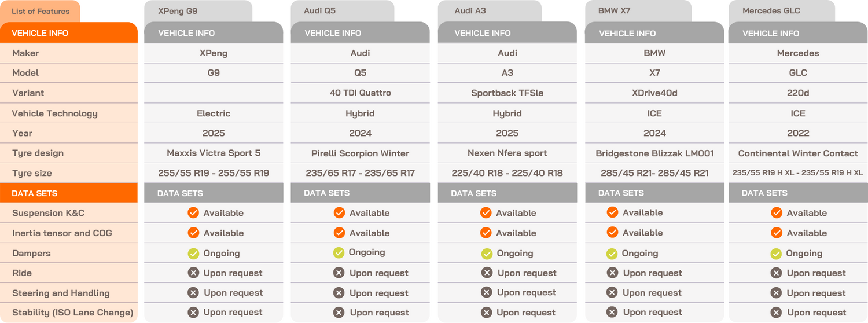Click the orange check icon for XPeng G9 Suspension K&C
Viewport: 868px width, 323px height.
click(x=193, y=213)
